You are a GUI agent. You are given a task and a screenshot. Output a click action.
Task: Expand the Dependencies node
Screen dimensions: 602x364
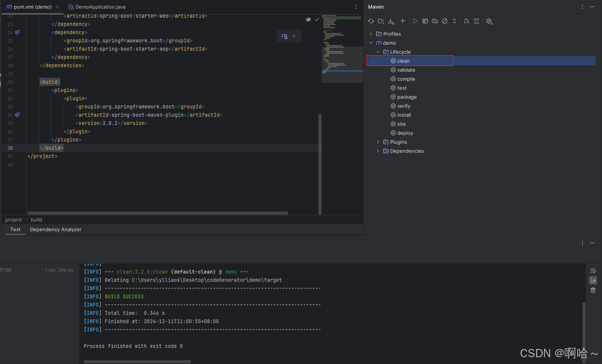pos(378,151)
